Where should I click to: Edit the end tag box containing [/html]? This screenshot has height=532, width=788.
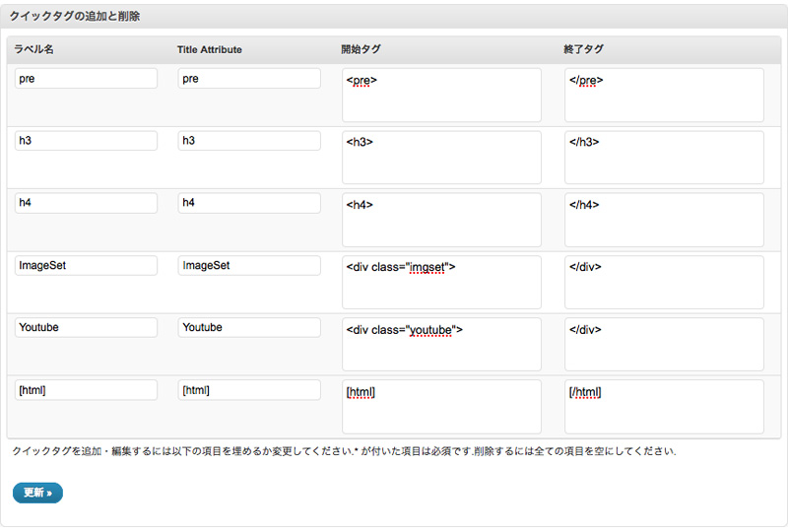[x=664, y=407]
